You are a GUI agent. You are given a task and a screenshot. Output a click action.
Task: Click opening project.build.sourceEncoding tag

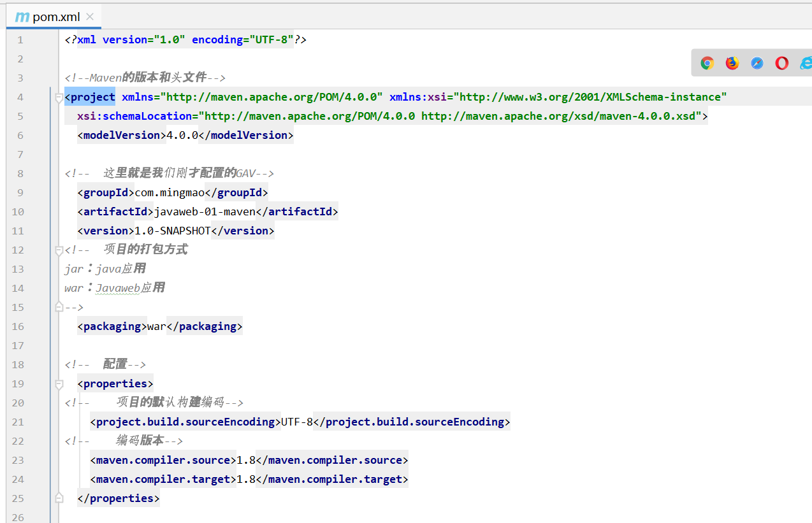tap(185, 422)
